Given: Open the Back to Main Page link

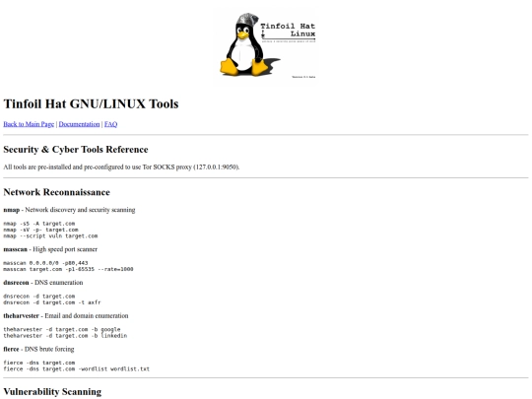Looking at the screenshot, I should 29,124.
